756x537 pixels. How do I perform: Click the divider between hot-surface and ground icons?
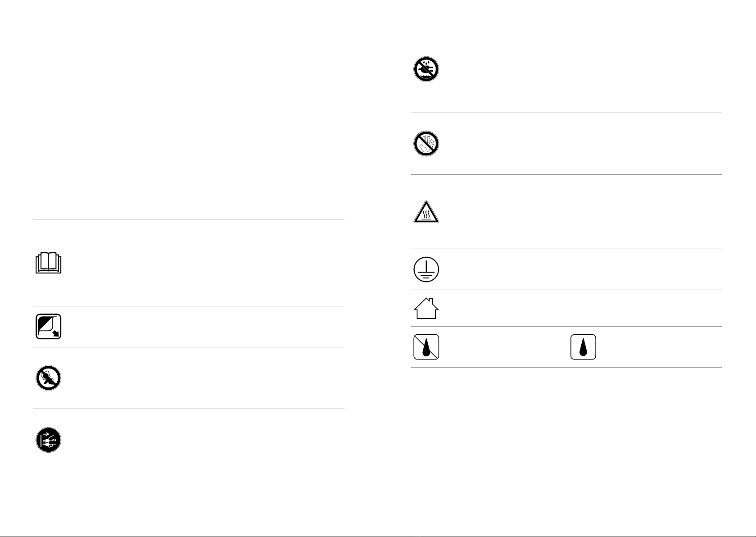(566, 249)
